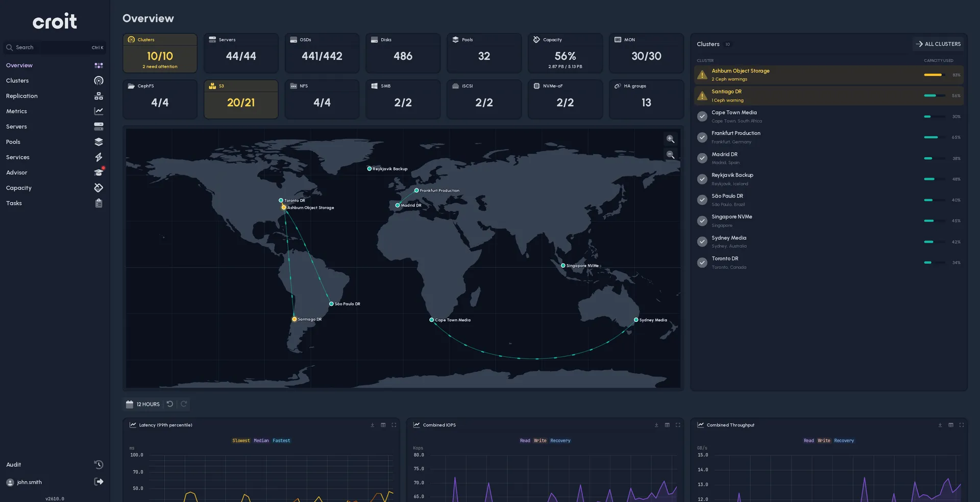
Task: Select Ashburn Object Storage cluster row
Action: 829,75
